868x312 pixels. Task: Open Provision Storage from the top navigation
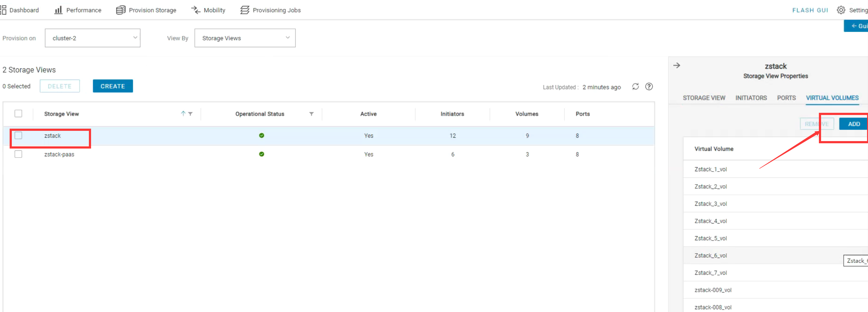coord(146,10)
